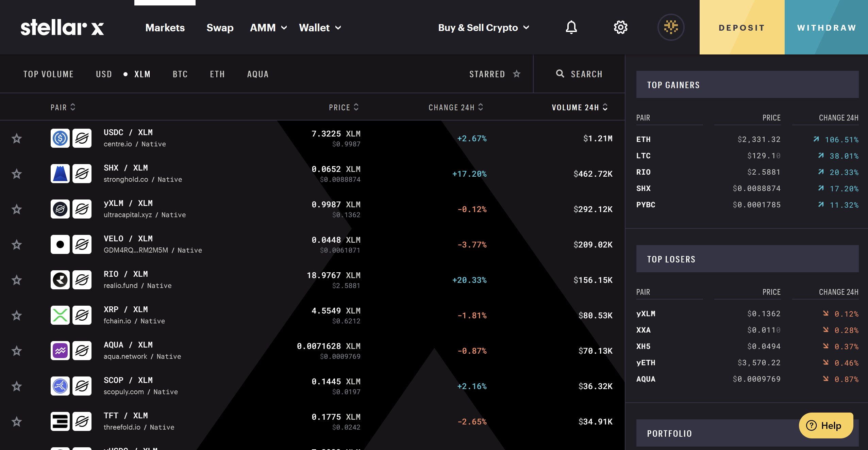Click the SHX stronghold token icon

coord(60,174)
